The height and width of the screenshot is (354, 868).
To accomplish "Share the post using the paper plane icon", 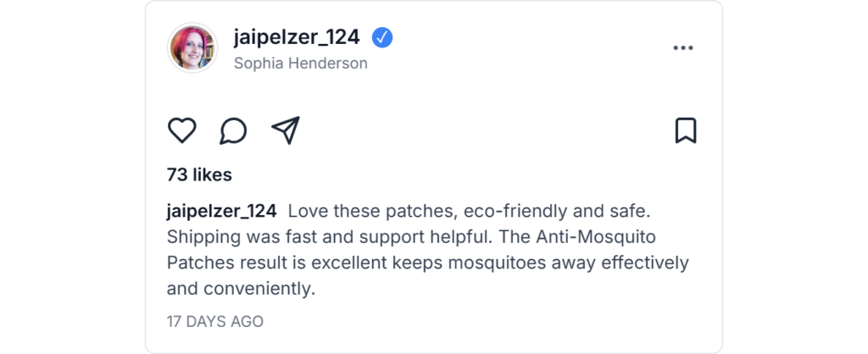I will tap(286, 130).
